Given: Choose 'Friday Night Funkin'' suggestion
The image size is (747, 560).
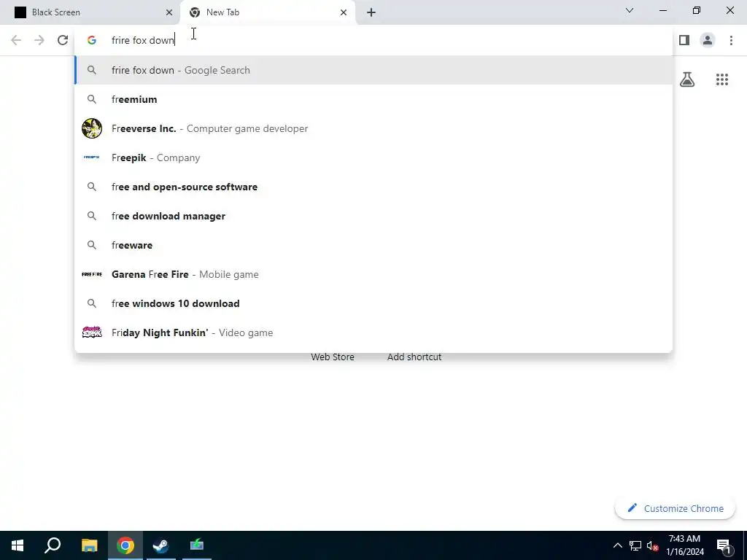Looking at the screenshot, I should [374, 332].
